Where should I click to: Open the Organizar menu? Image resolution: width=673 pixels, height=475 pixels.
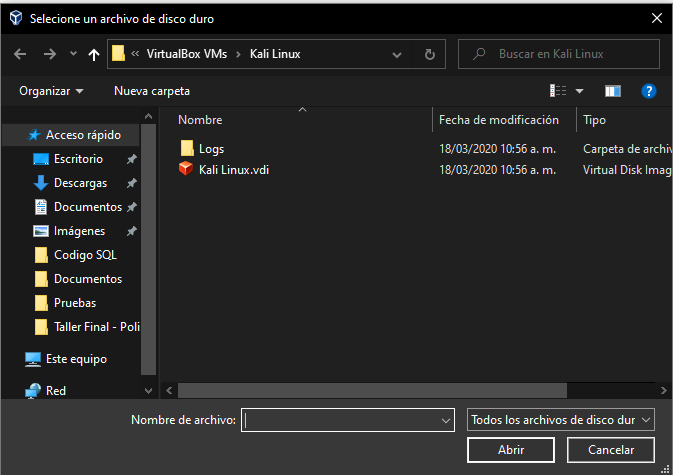coord(51,91)
